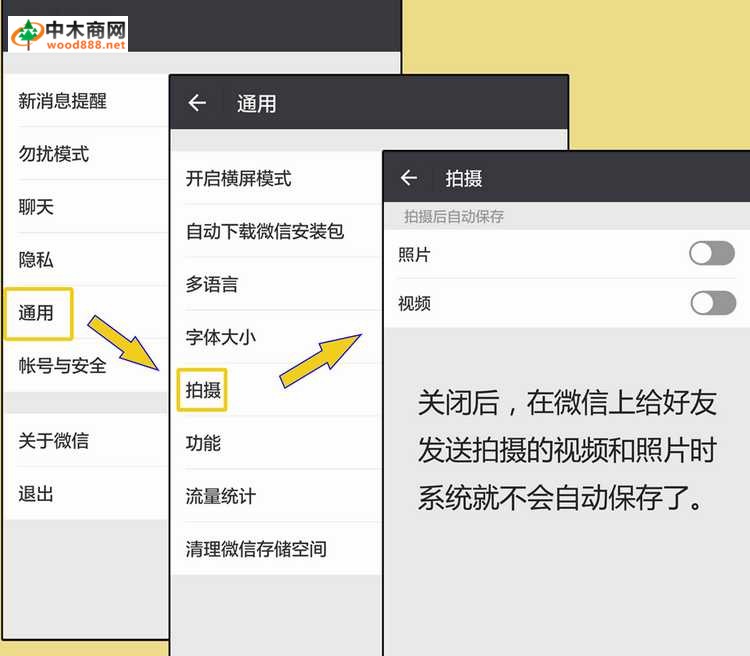The image size is (750, 656).
Task: Open 关于微信 page
Action: 86,441
